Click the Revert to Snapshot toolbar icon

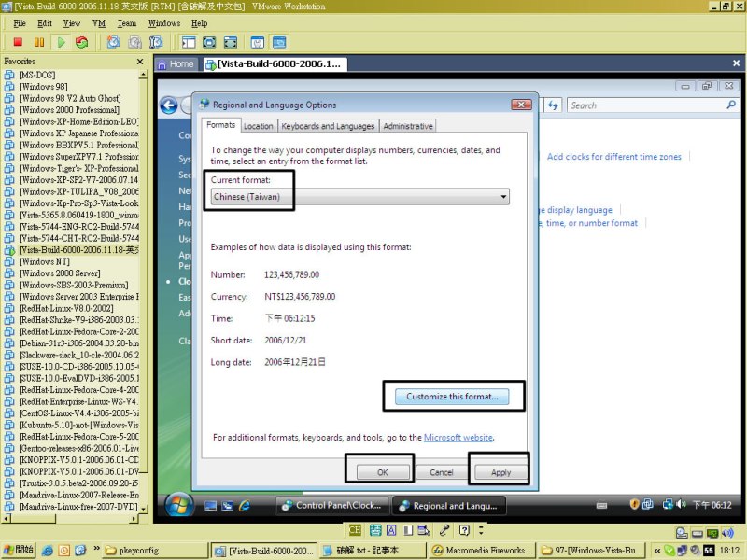click(x=134, y=42)
